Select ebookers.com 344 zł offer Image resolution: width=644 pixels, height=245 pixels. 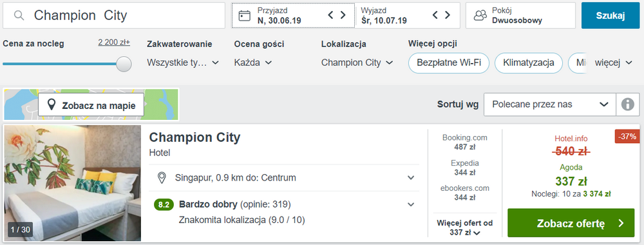[x=465, y=193]
